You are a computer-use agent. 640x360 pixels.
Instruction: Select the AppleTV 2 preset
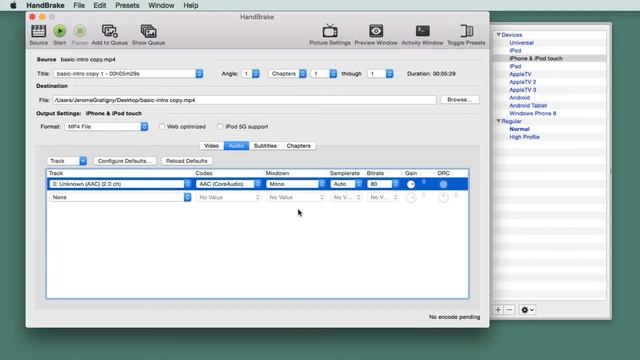(522, 82)
